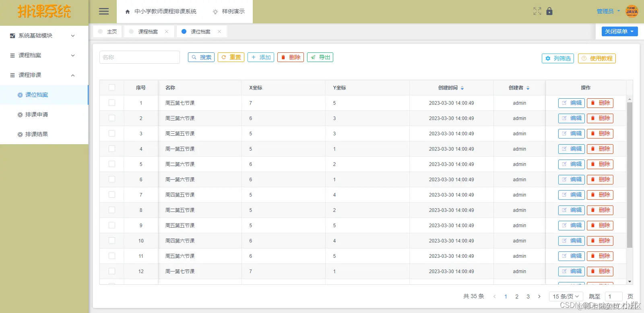
Task: Sort by 创建时间 column arrows
Action: tap(462, 88)
